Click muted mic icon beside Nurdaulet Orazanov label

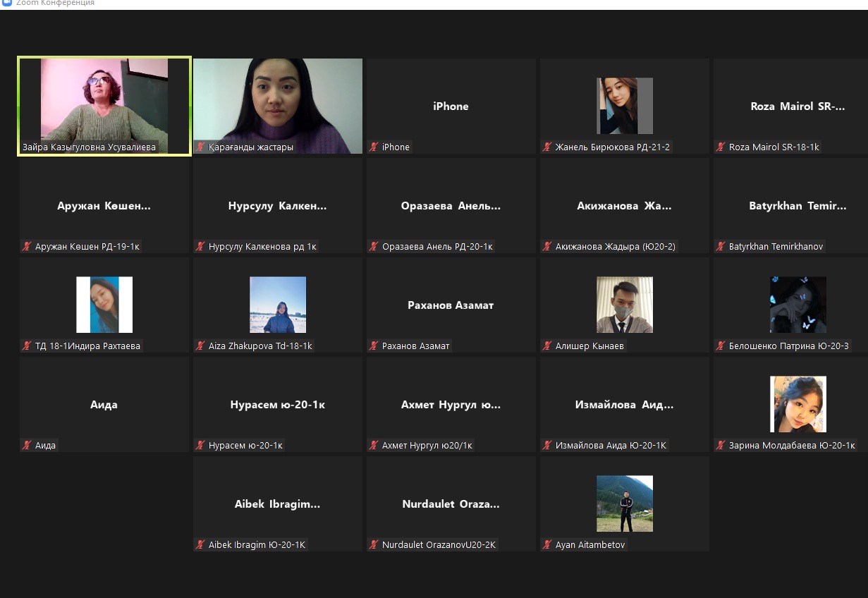[374, 545]
